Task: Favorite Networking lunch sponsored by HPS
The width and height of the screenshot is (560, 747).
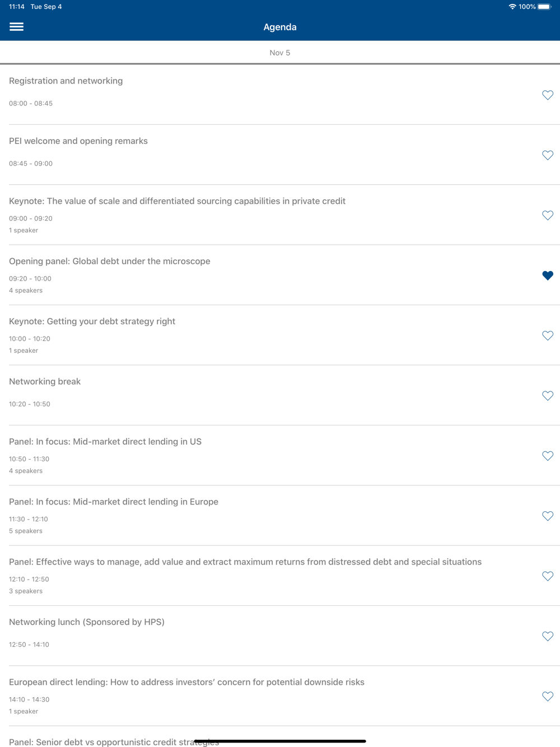Action: click(x=548, y=636)
